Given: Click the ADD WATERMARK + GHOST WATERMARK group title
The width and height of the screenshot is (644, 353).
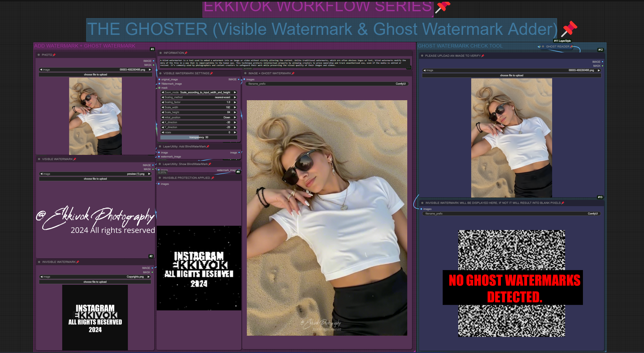Looking at the screenshot, I should (x=85, y=46).
